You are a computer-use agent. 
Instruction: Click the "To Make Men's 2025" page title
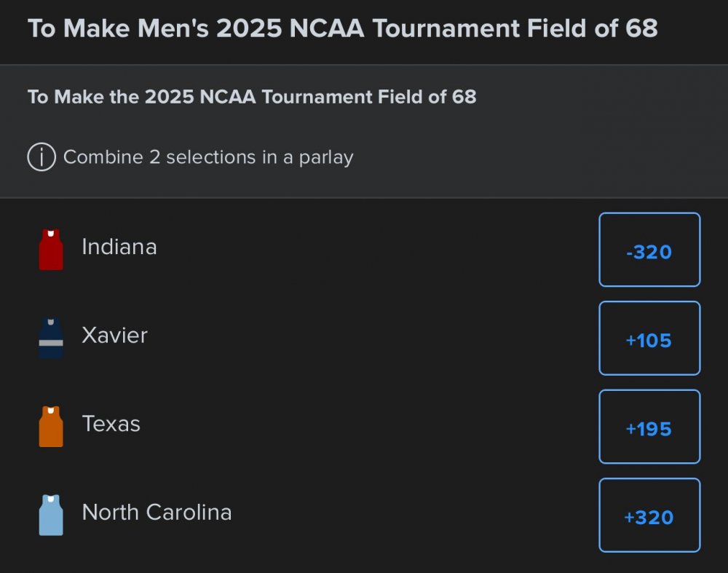point(342,28)
